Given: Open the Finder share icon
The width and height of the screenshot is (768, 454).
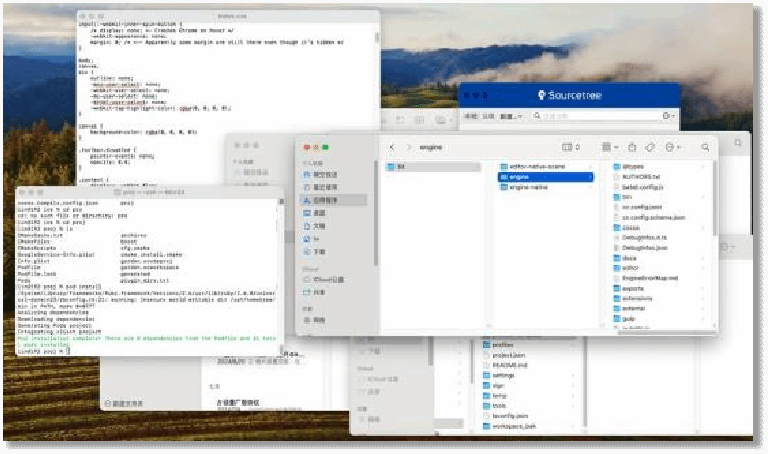Looking at the screenshot, I should [631, 147].
